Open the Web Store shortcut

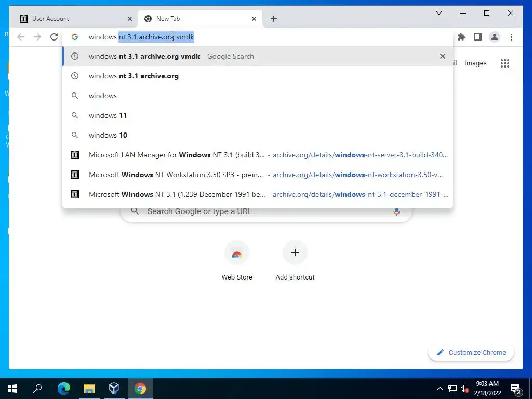coord(237,261)
